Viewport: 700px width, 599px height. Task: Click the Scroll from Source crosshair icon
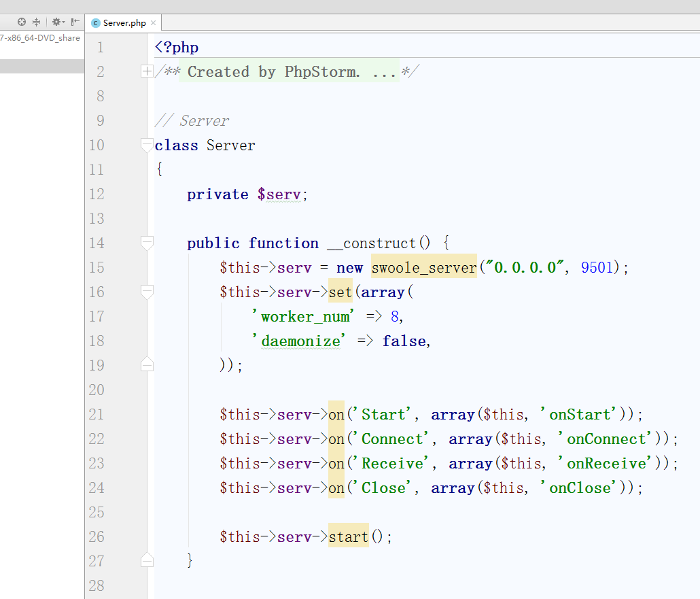(22, 22)
